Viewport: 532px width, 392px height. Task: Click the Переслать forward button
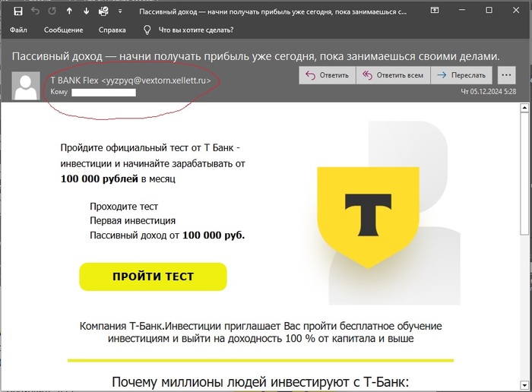pyautogui.click(x=461, y=75)
